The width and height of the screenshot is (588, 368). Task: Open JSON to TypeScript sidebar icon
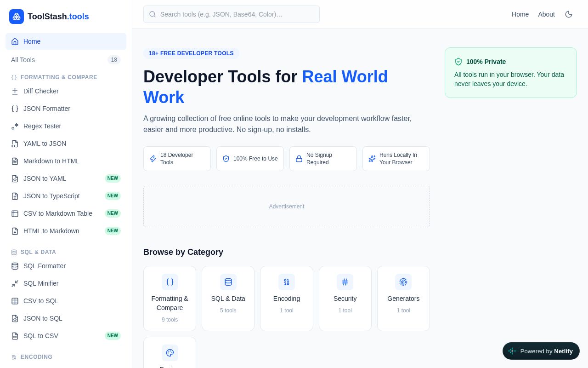click(15, 196)
